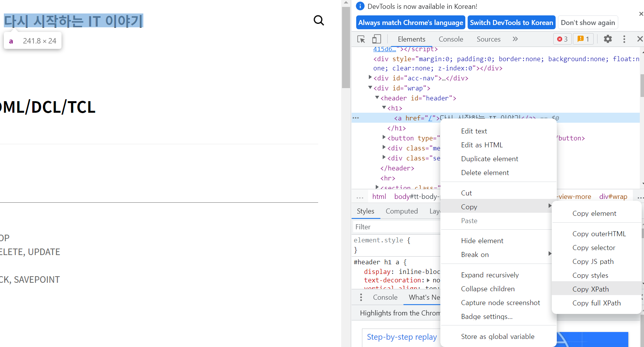Click Don't show again button
Screen dimensions: 644x347
click(x=588, y=23)
